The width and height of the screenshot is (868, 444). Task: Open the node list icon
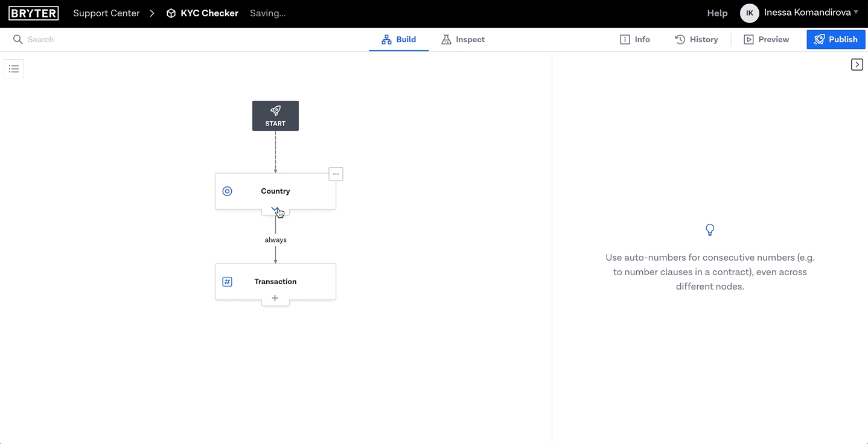(x=14, y=69)
